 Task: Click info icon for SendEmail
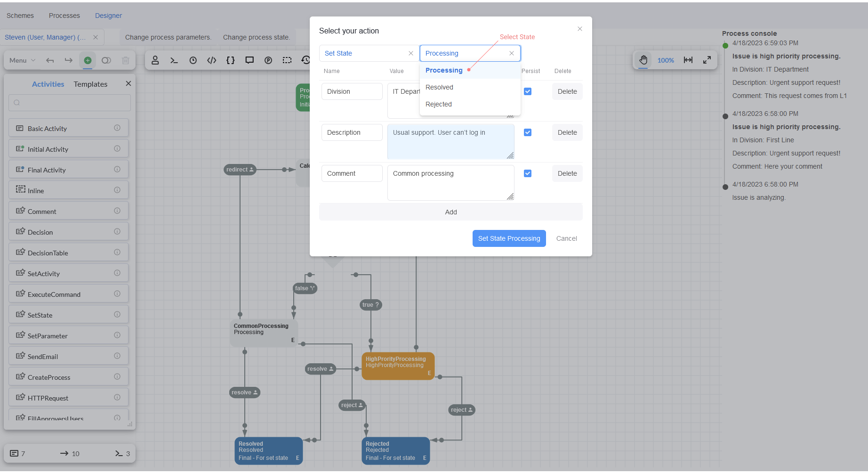117,356
